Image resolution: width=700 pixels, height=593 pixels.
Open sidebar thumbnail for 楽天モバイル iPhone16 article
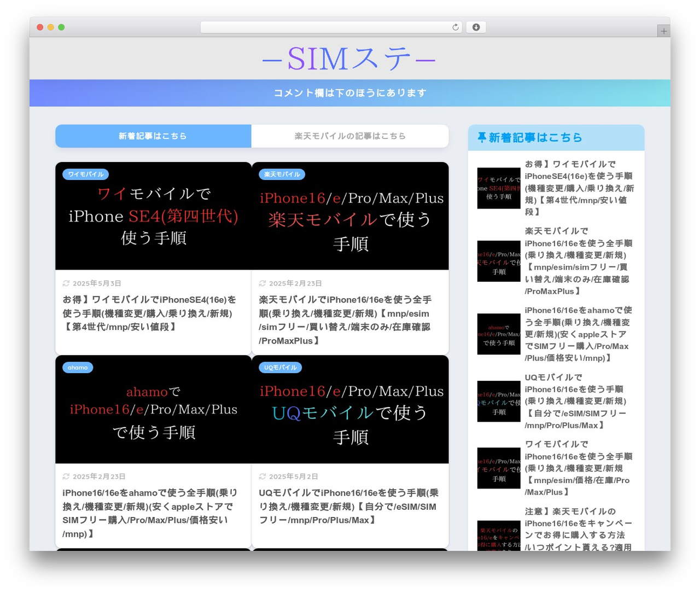(499, 261)
